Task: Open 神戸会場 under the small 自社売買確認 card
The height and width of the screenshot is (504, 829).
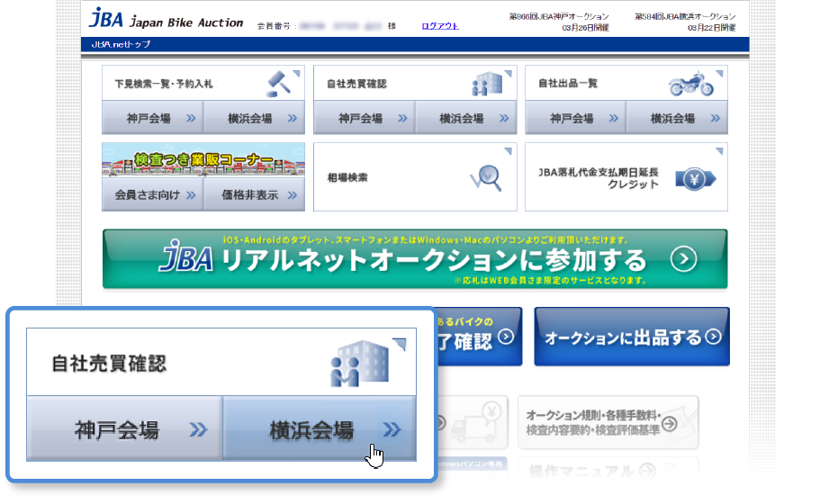Action: coord(365,118)
